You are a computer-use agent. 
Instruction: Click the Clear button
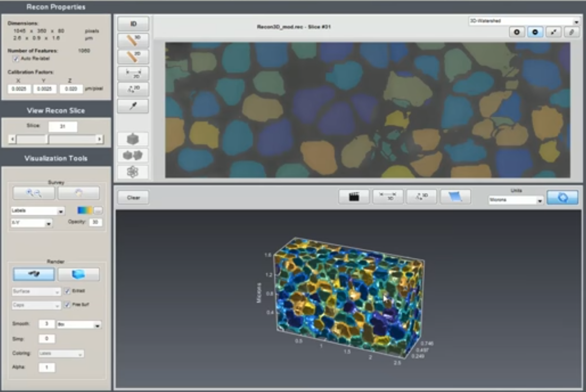pos(133,197)
